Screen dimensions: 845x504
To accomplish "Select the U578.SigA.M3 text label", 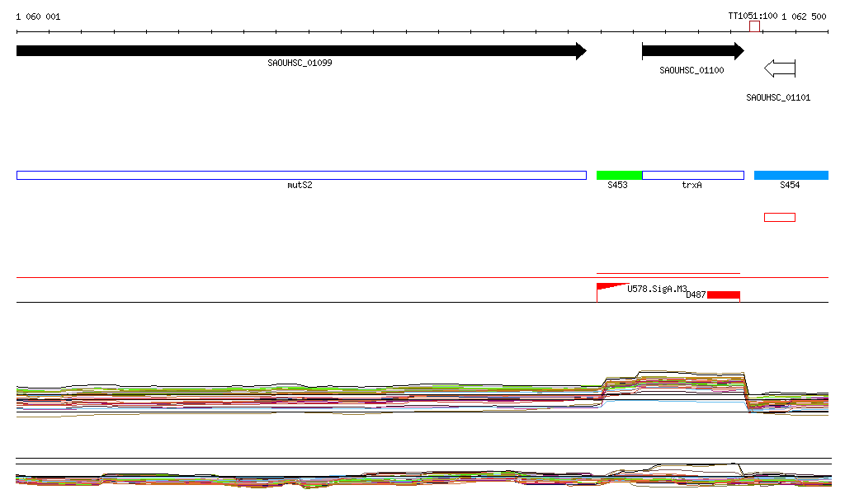I will [x=657, y=289].
